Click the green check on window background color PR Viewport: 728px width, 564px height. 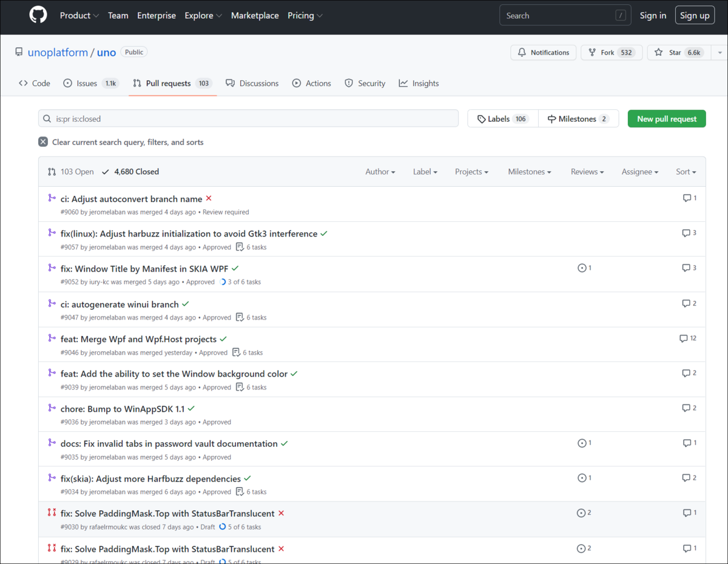point(294,374)
